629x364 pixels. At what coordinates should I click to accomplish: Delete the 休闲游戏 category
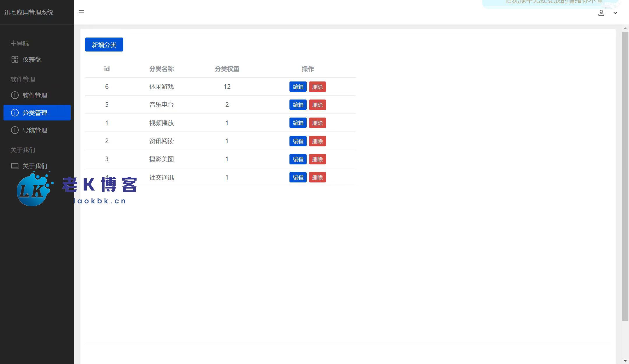click(317, 87)
